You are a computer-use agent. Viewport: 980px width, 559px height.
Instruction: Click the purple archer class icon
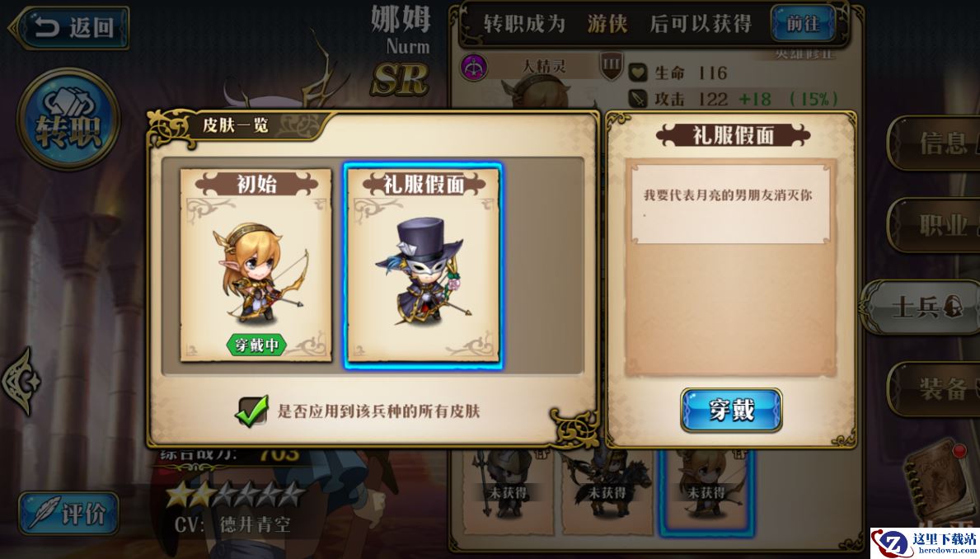point(475,67)
